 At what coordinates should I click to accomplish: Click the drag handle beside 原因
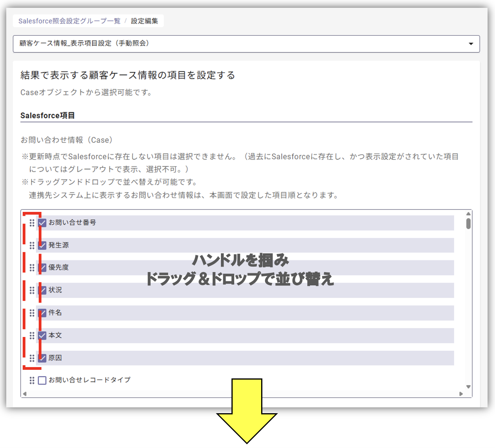pyautogui.click(x=32, y=358)
